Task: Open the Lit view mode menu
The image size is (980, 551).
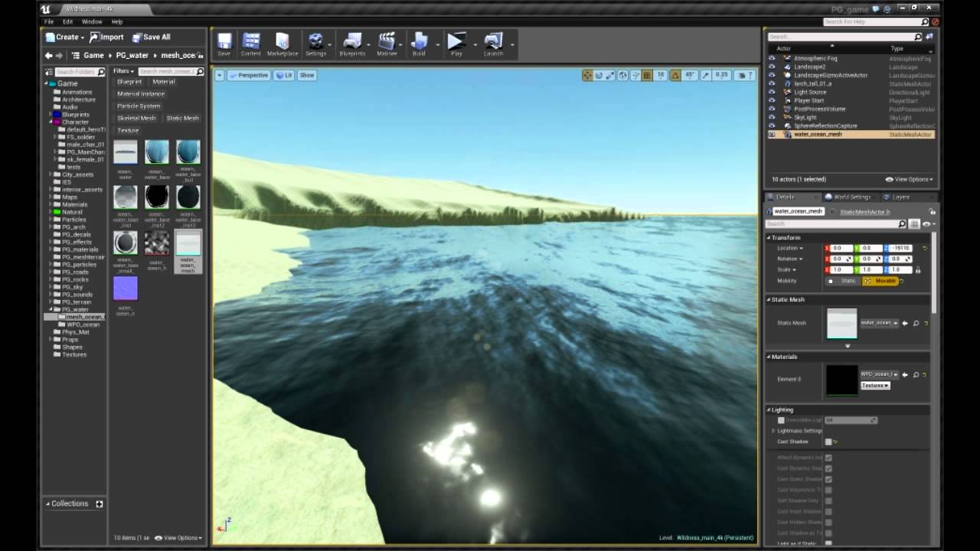Action: 285,75
